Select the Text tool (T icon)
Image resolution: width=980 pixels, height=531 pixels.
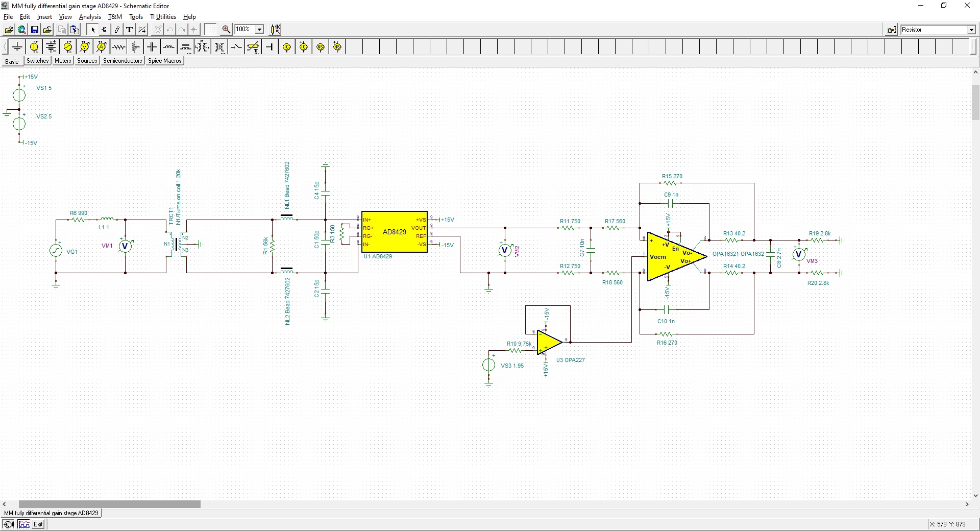click(130, 30)
